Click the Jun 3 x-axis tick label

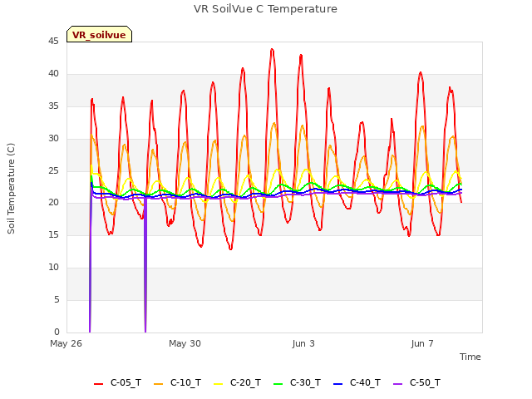303,343
